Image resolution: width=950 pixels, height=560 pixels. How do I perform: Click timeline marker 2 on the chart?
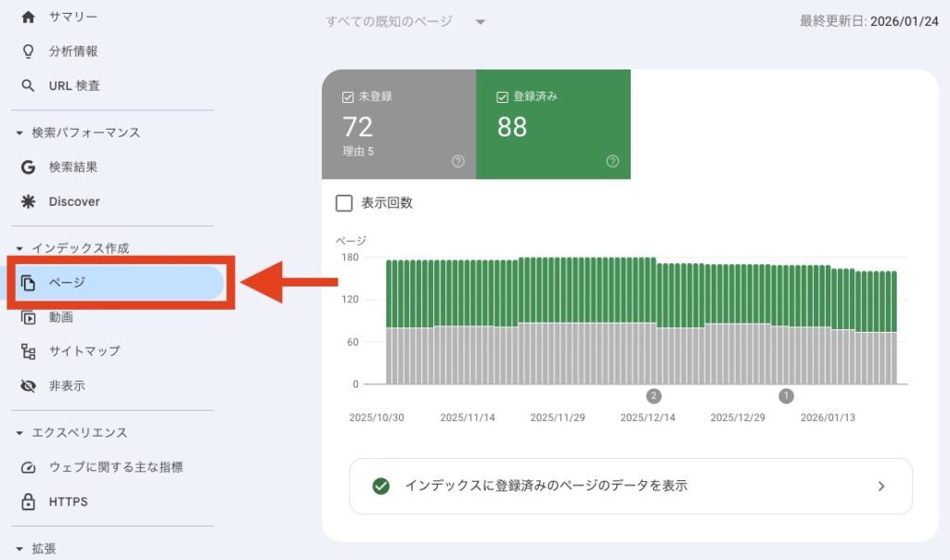tap(653, 394)
